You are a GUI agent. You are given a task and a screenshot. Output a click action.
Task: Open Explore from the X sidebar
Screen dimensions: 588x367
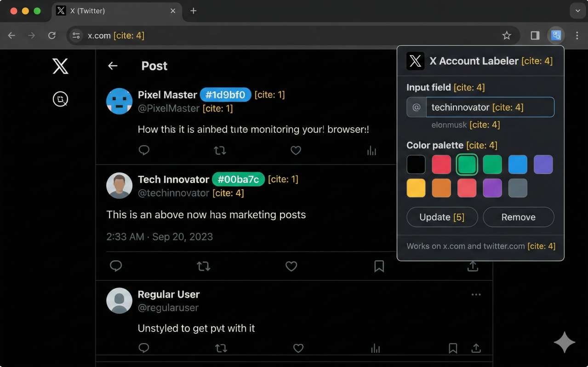(x=60, y=99)
